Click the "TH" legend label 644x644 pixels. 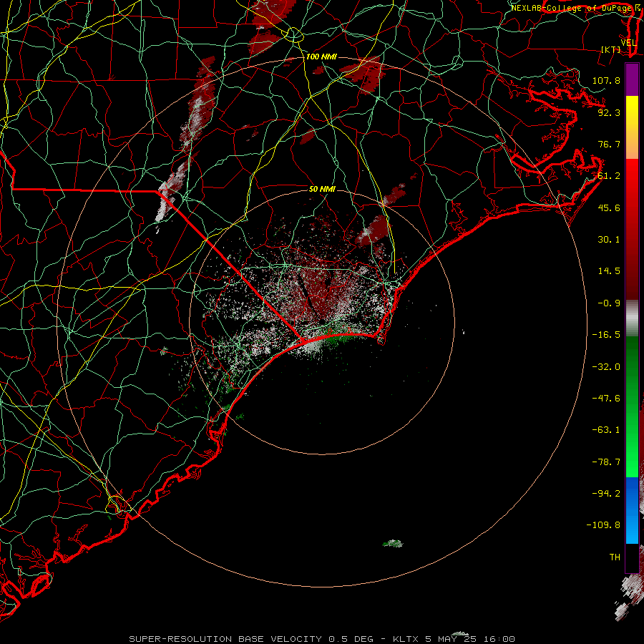615,557
